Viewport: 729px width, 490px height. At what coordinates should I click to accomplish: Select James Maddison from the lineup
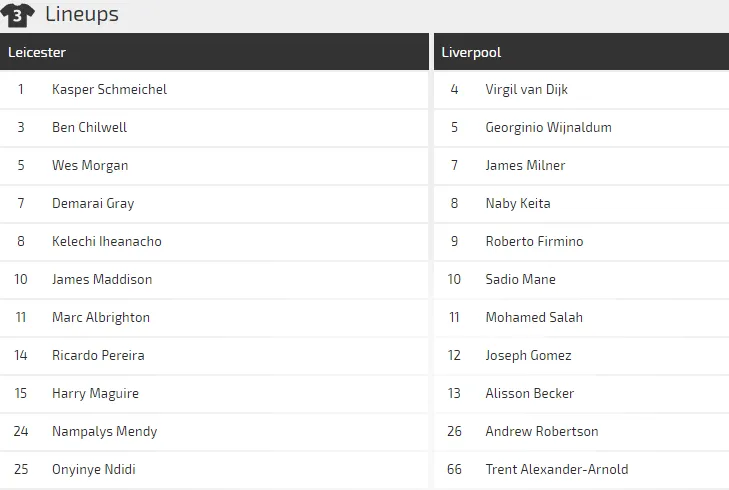[102, 279]
